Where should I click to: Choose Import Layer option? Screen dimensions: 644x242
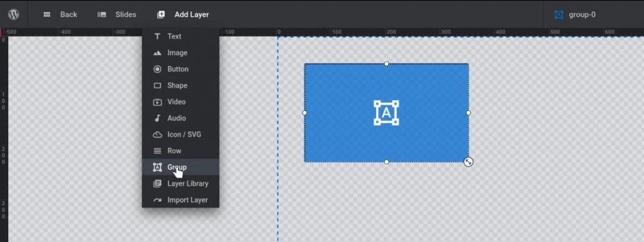[x=180, y=200]
